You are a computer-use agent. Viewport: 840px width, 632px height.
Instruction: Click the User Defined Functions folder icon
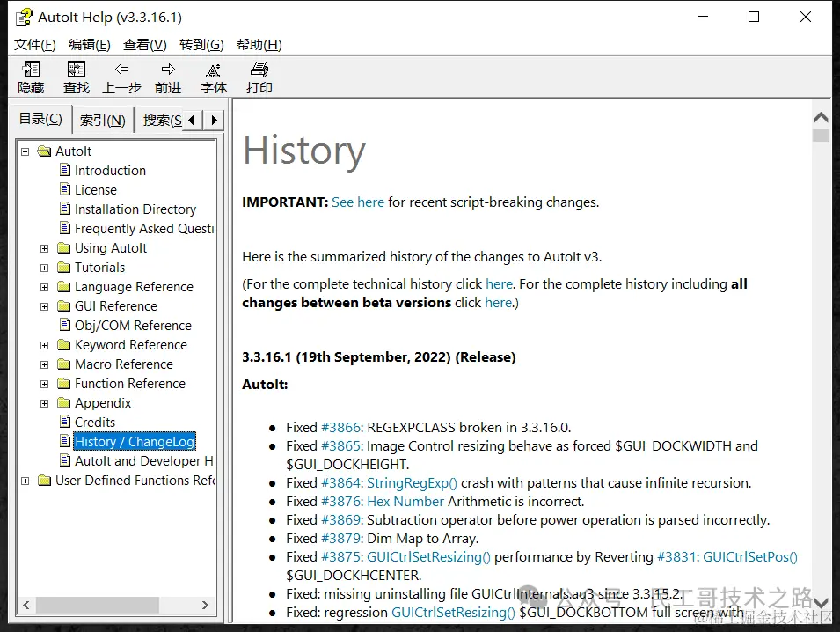[45, 481]
